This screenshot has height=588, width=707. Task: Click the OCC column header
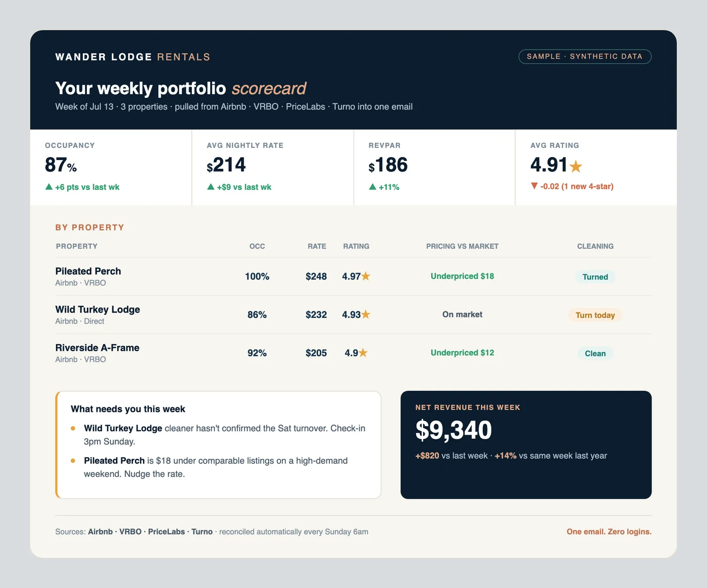point(257,246)
